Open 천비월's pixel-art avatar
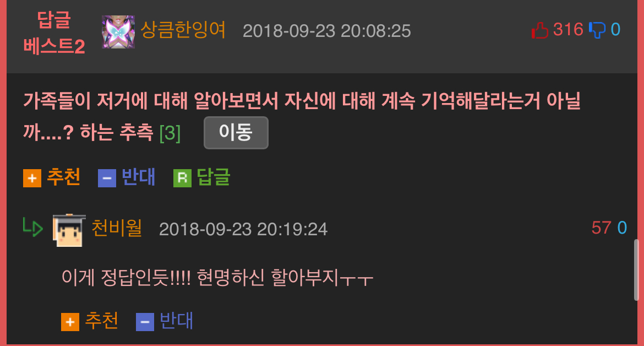The width and height of the screenshot is (644, 346). pos(69,230)
